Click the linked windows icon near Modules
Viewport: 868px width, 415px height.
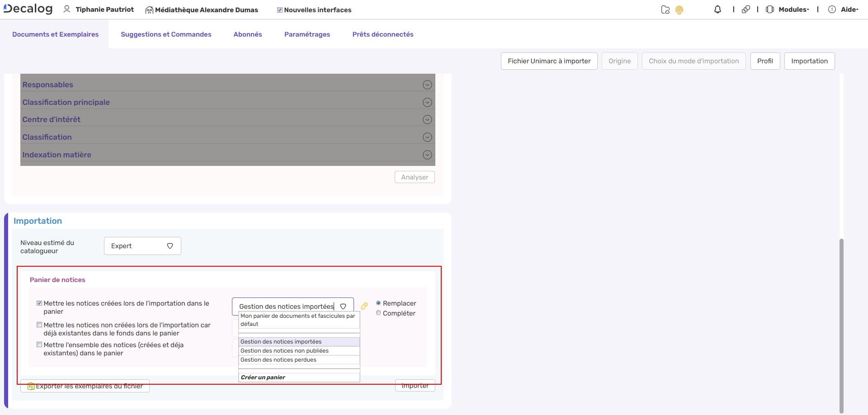(746, 9)
